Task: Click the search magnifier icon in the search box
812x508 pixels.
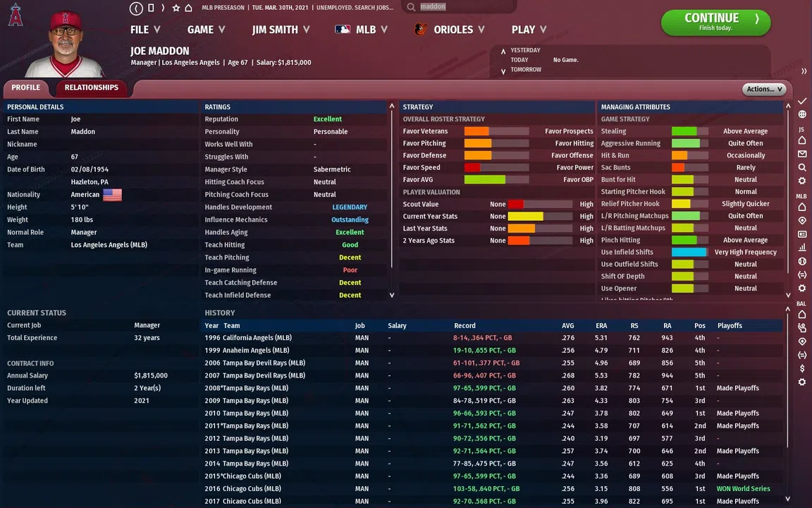Action: 411,7
